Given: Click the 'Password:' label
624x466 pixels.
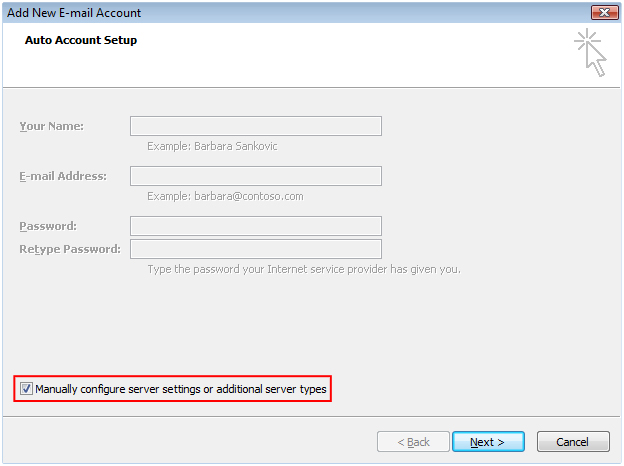Looking at the screenshot, I should pyautogui.click(x=48, y=226).
